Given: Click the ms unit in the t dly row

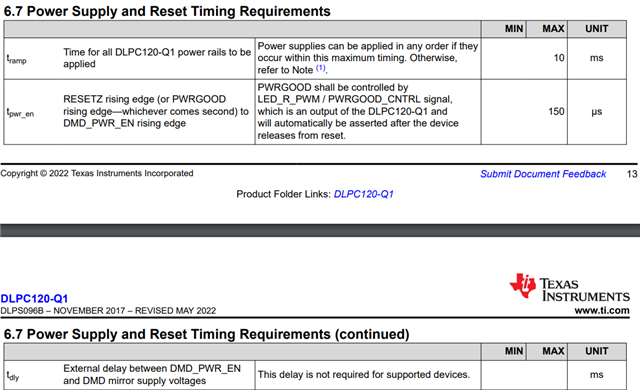Looking at the screenshot, I should 596,374.
